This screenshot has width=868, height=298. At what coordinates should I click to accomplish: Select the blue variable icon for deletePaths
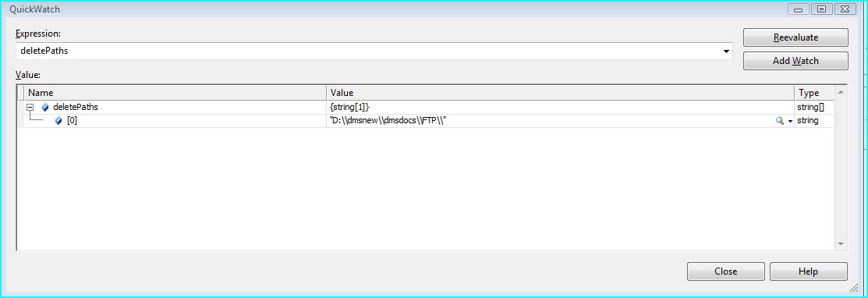coord(44,108)
